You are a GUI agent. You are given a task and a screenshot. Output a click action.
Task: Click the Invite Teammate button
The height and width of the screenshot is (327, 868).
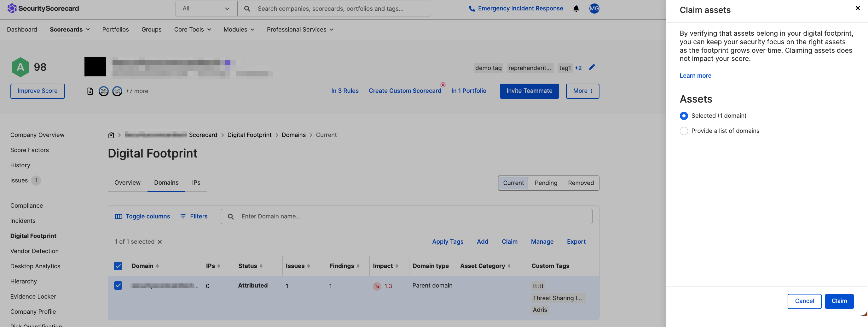pyautogui.click(x=529, y=91)
